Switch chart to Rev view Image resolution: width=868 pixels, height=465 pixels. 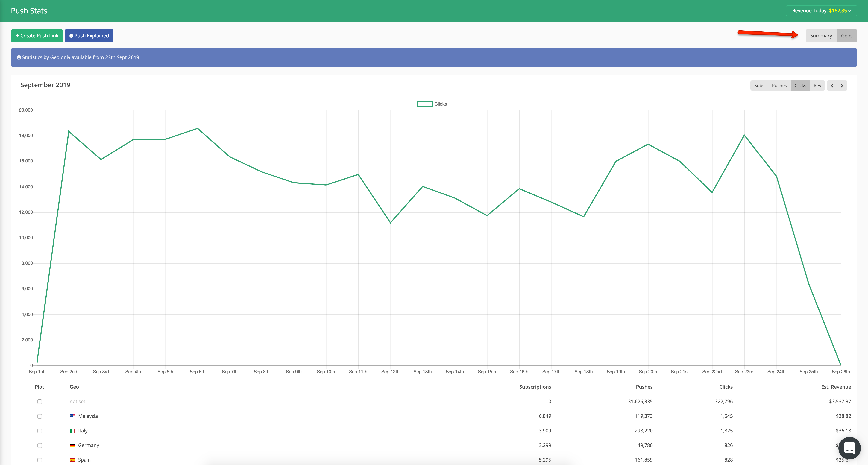point(817,86)
